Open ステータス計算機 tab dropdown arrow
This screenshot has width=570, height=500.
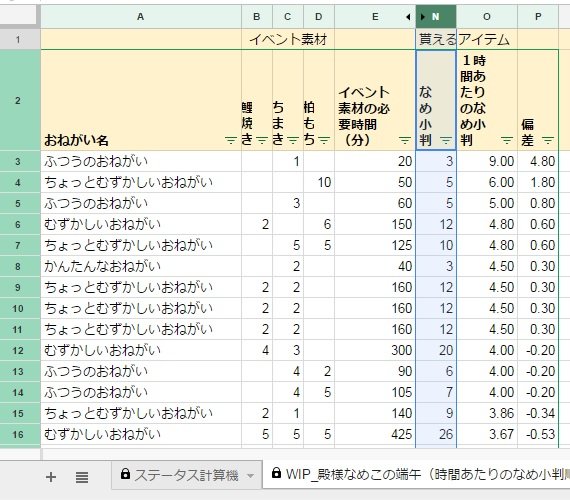[250, 476]
